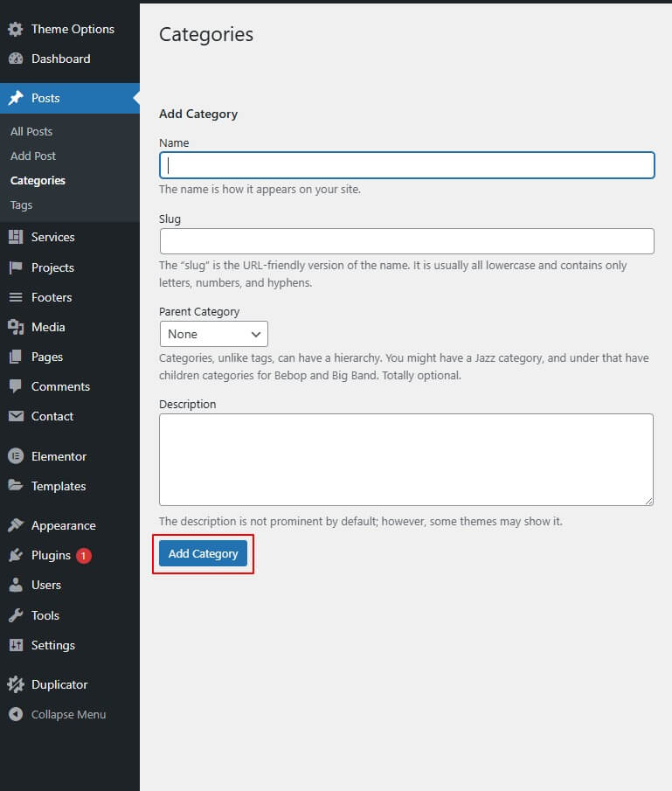The height and width of the screenshot is (791, 672).
Task: Click the Comments speech bubble icon
Action: click(x=16, y=386)
